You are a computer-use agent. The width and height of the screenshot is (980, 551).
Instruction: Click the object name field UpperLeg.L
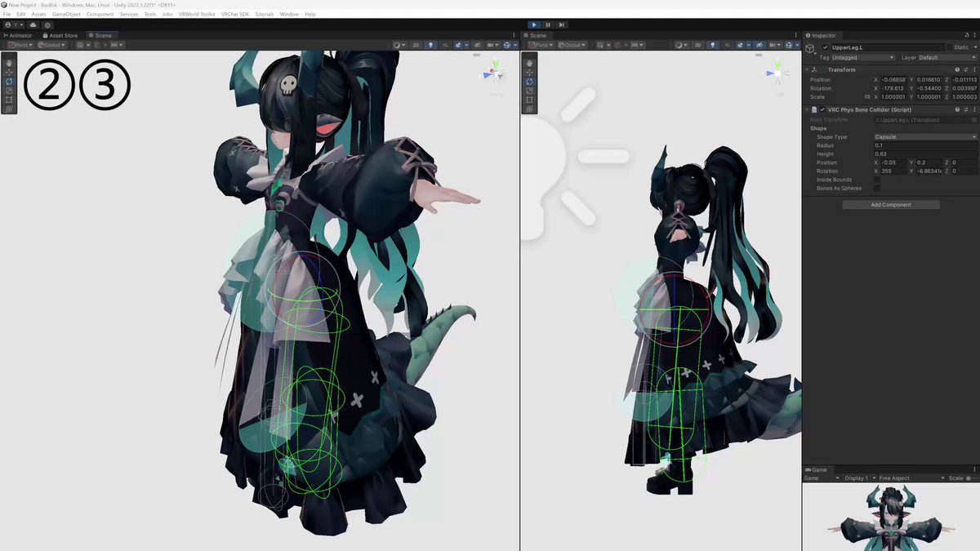pyautogui.click(x=887, y=47)
